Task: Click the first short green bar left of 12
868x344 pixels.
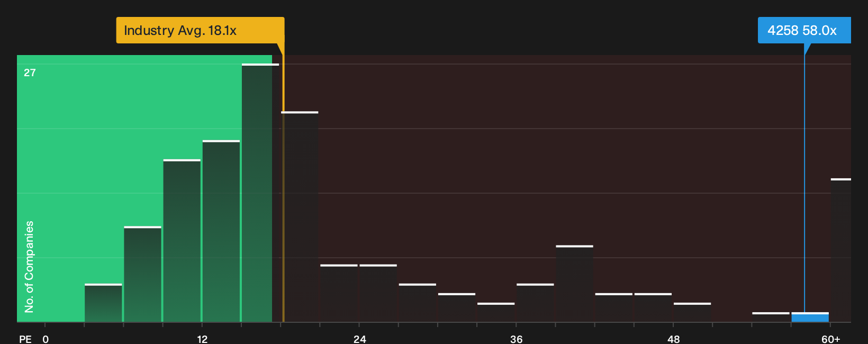Action: (x=103, y=303)
